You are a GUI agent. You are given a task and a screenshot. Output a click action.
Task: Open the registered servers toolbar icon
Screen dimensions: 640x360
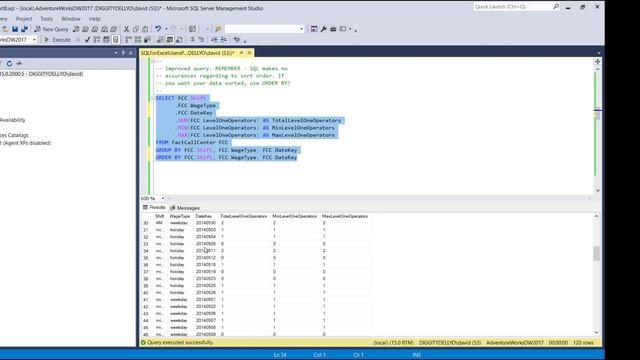[x=314, y=29]
